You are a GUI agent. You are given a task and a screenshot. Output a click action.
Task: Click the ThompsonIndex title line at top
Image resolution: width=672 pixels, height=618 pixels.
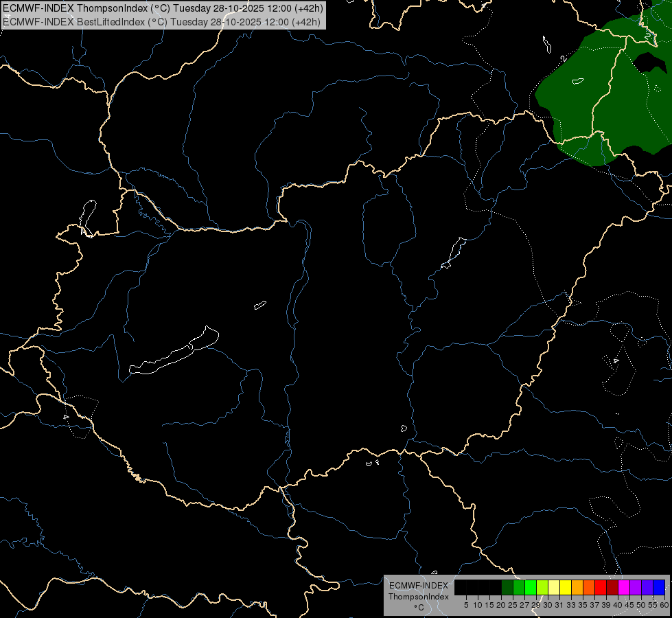(163, 8)
